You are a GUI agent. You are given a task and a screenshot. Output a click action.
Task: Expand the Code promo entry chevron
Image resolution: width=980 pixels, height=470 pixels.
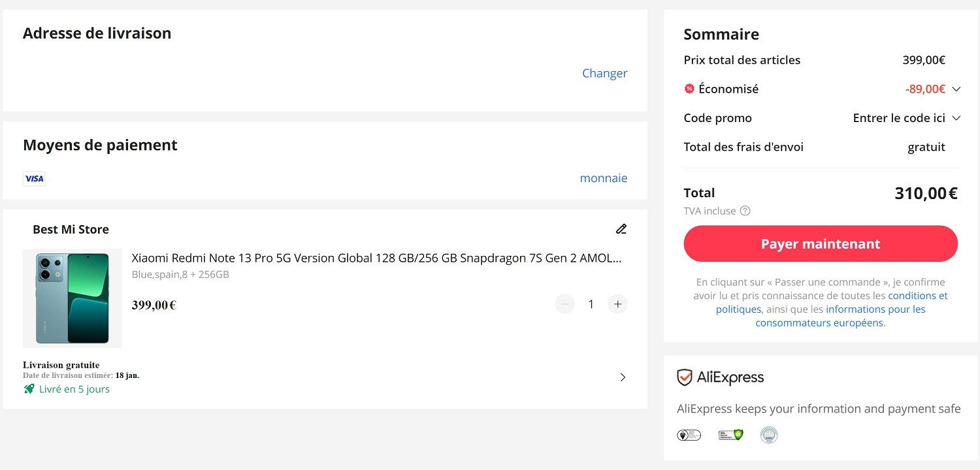pos(956,118)
